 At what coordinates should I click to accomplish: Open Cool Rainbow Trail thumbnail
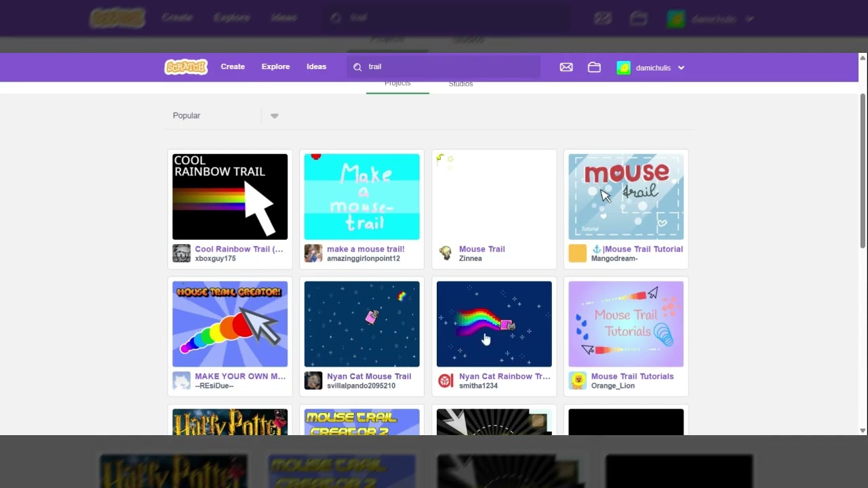pos(230,197)
